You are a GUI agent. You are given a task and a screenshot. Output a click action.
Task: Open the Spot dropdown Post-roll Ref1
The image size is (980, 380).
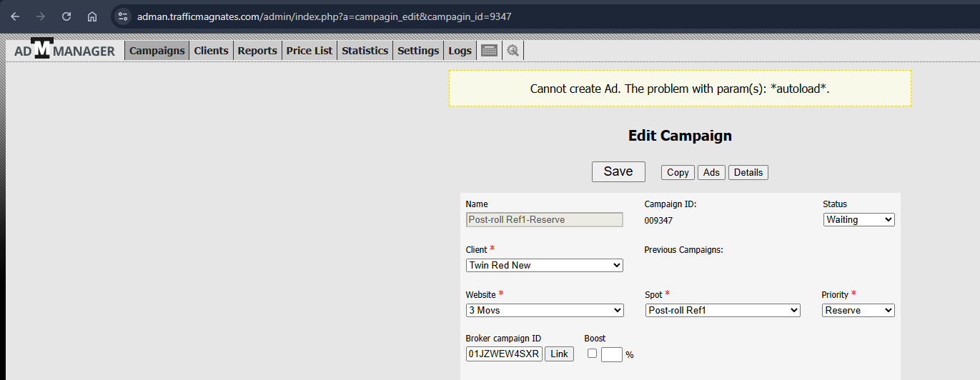pos(723,311)
